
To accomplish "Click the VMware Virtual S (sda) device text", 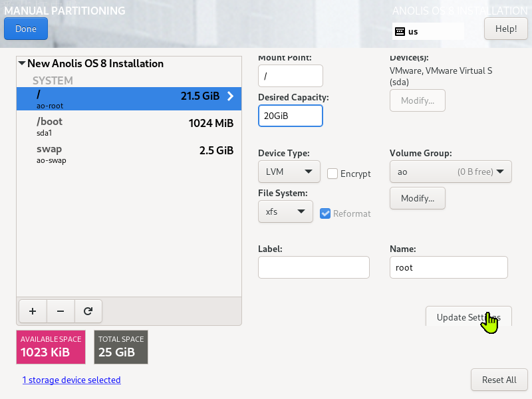I will (441, 76).
